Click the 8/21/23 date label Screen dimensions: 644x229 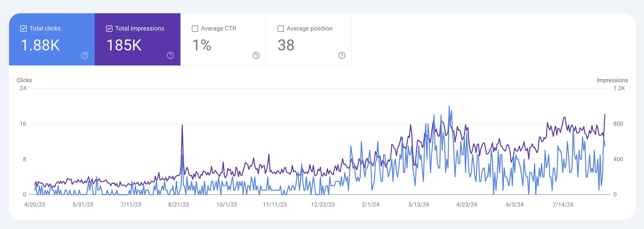(x=179, y=205)
